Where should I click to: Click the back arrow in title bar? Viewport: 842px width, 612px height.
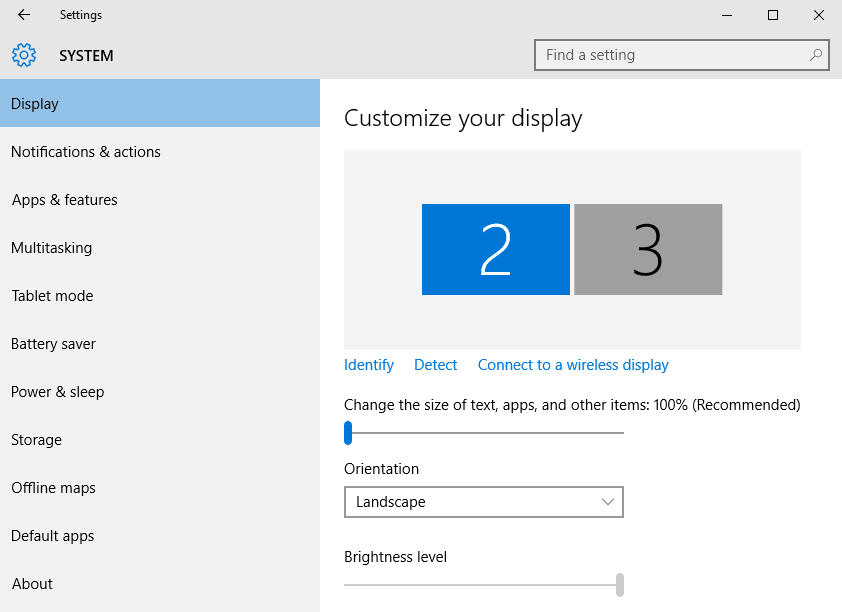(x=24, y=14)
